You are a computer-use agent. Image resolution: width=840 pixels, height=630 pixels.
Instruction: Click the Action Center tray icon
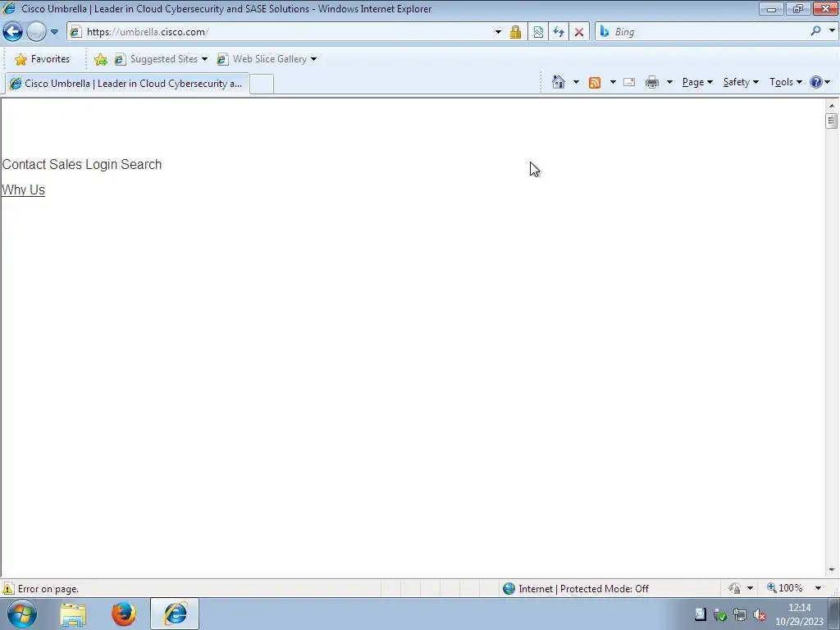701,615
